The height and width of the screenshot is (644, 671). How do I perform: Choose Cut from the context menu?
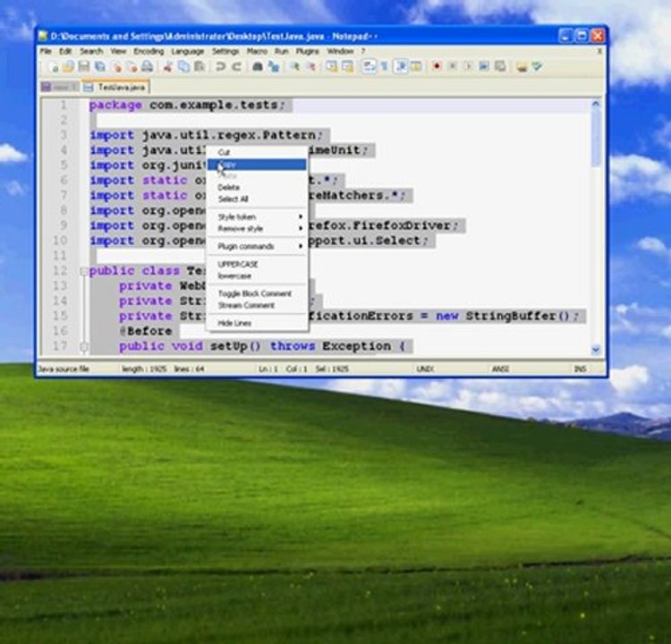257,152
